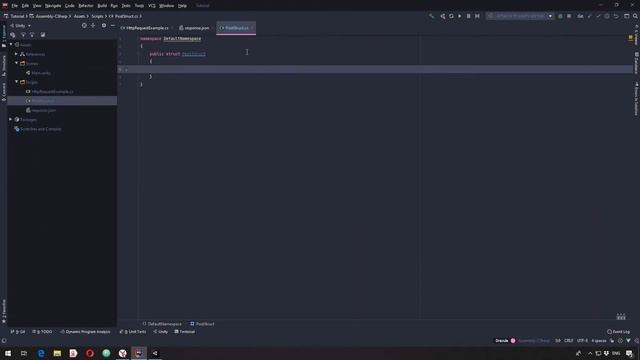Launch Edge from the taskbar
The height and width of the screenshot is (360, 640).
pyautogui.click(x=41, y=353)
